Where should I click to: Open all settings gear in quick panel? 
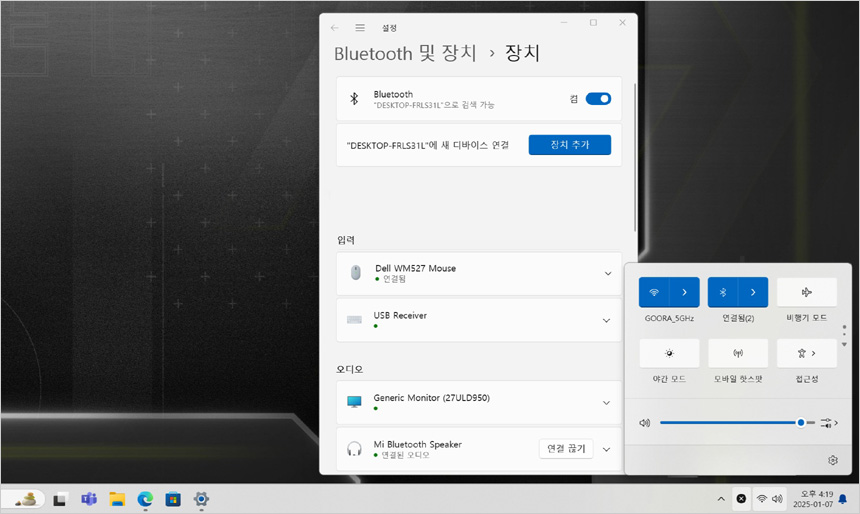click(x=832, y=460)
